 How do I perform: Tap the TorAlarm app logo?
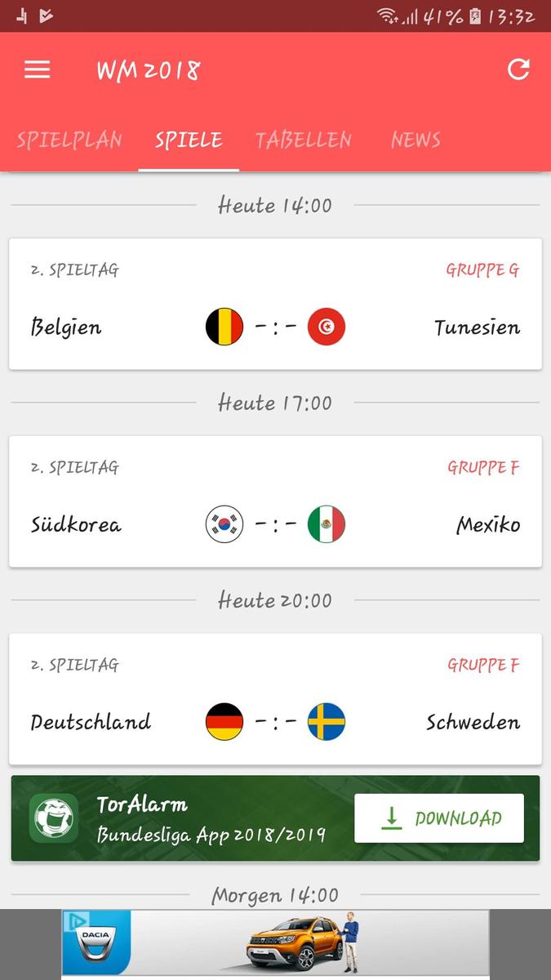[54, 818]
